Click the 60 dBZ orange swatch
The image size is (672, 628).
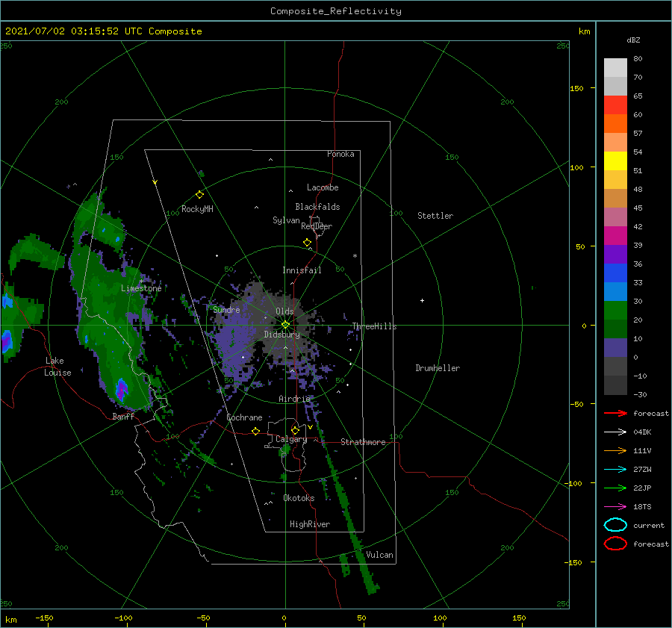[x=615, y=123]
